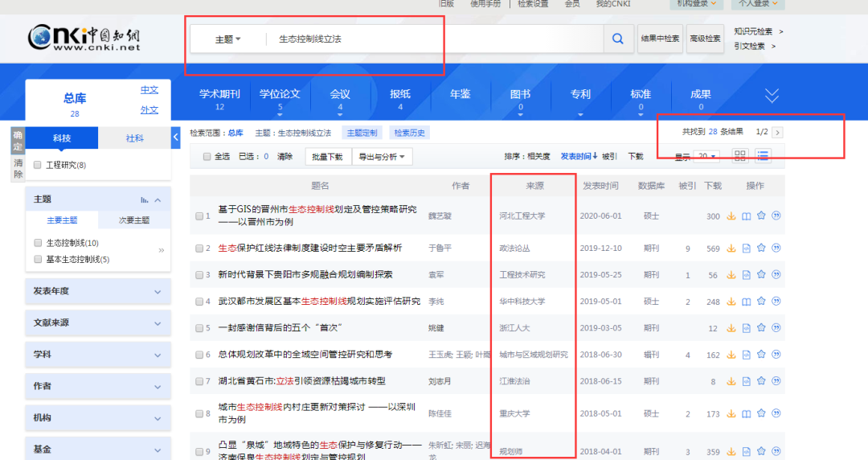Viewport: 868px width, 460px height.
Task: Switch to list view icon
Action: (763, 155)
